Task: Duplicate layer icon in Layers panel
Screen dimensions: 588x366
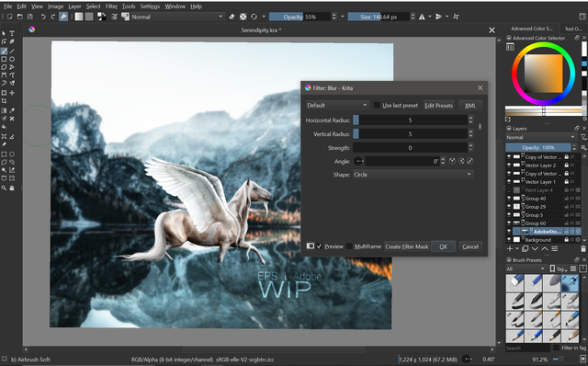Action: tap(526, 249)
